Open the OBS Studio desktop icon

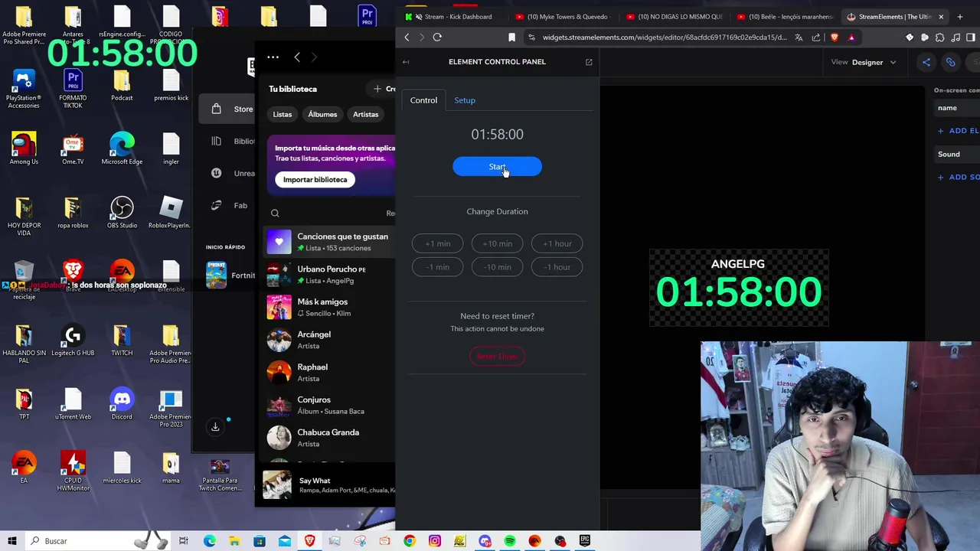[122, 212]
